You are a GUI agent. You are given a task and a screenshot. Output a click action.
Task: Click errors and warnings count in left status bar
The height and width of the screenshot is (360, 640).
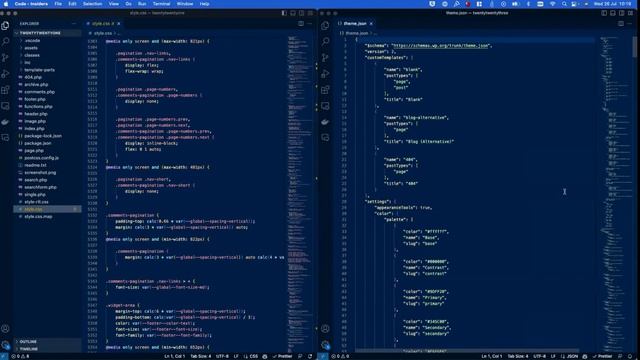click(20, 356)
